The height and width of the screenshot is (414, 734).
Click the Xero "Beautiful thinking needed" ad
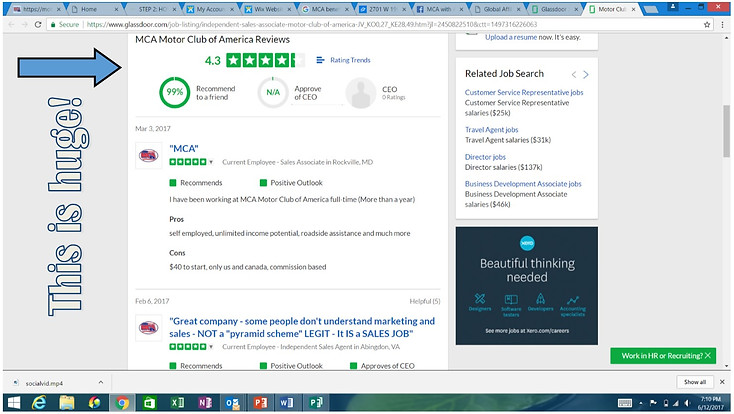pos(527,286)
